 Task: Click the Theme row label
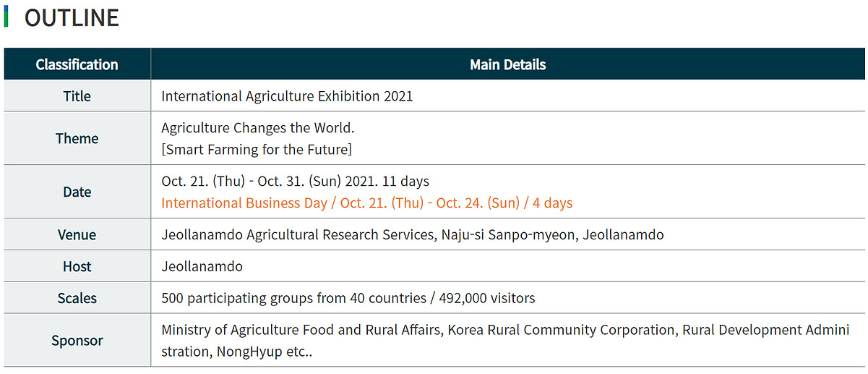pyautogui.click(x=77, y=138)
